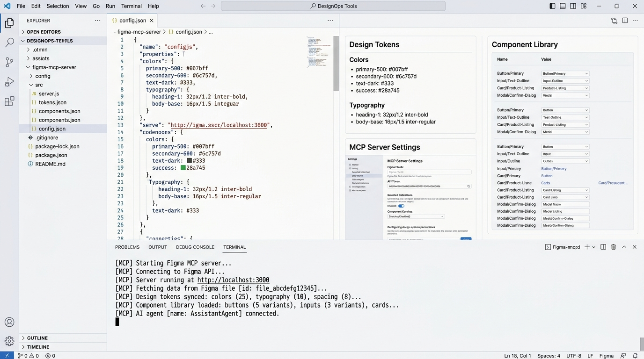Click the new terminal plus icon

pos(586,247)
